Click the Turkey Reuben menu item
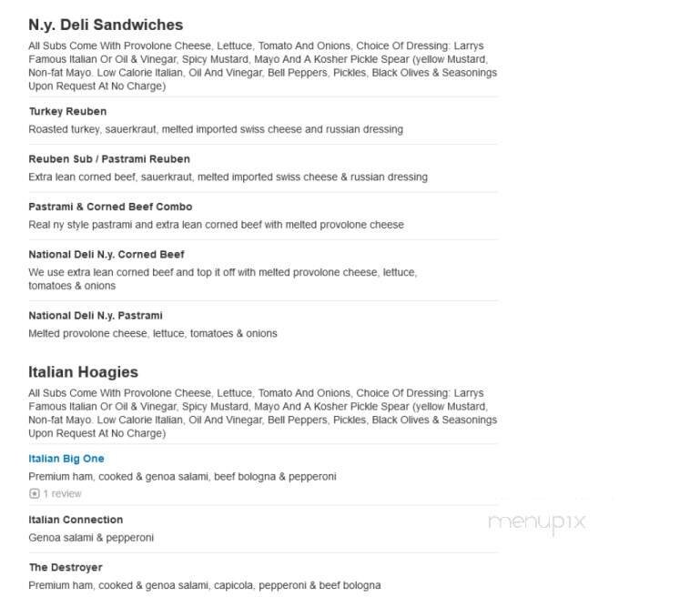 click(x=67, y=111)
